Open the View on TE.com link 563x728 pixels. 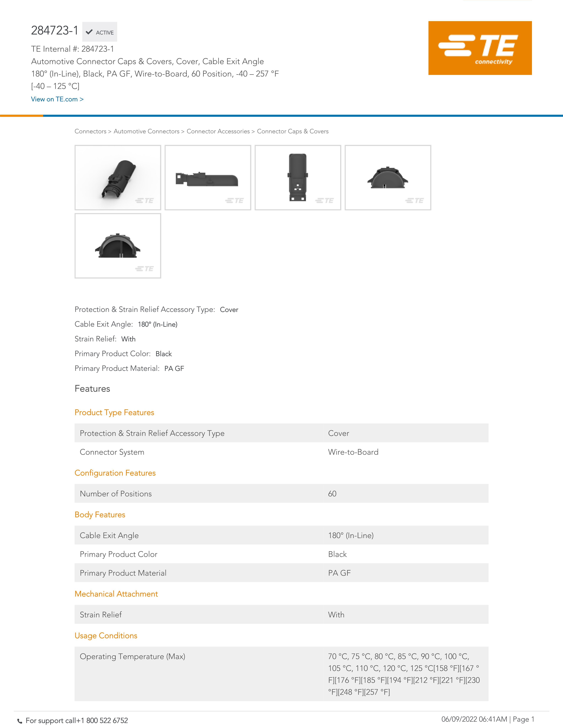pyautogui.click(x=57, y=99)
